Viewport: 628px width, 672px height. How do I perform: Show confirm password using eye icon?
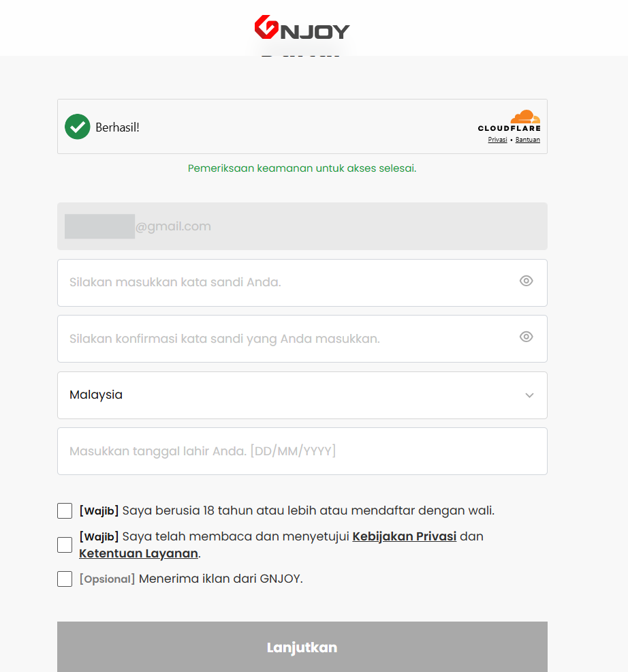tap(526, 337)
